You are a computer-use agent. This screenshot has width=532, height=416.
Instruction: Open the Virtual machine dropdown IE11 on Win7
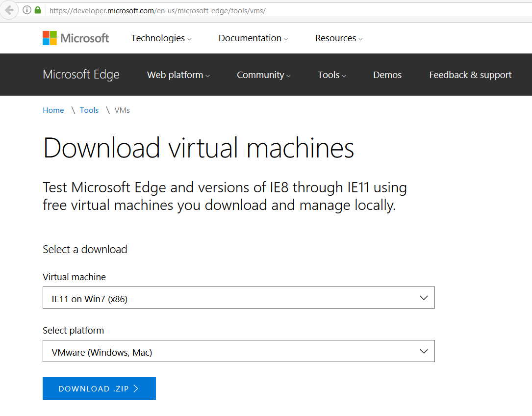pos(238,297)
